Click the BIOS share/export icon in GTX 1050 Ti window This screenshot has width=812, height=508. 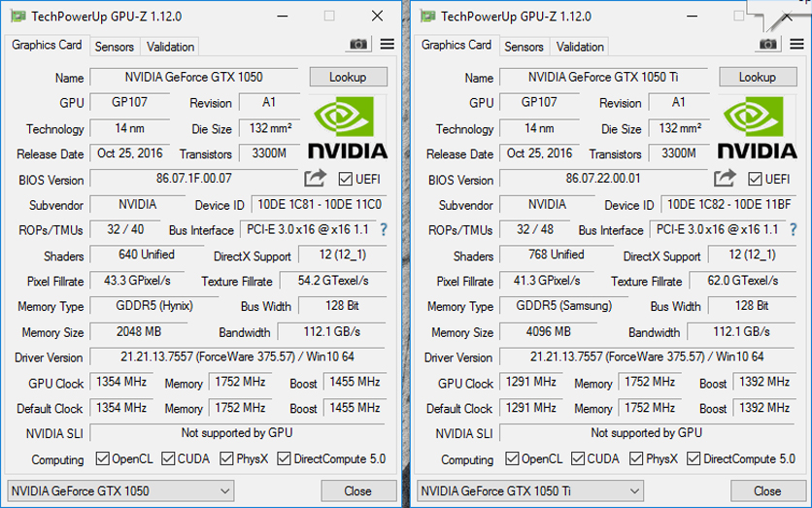tap(725, 179)
